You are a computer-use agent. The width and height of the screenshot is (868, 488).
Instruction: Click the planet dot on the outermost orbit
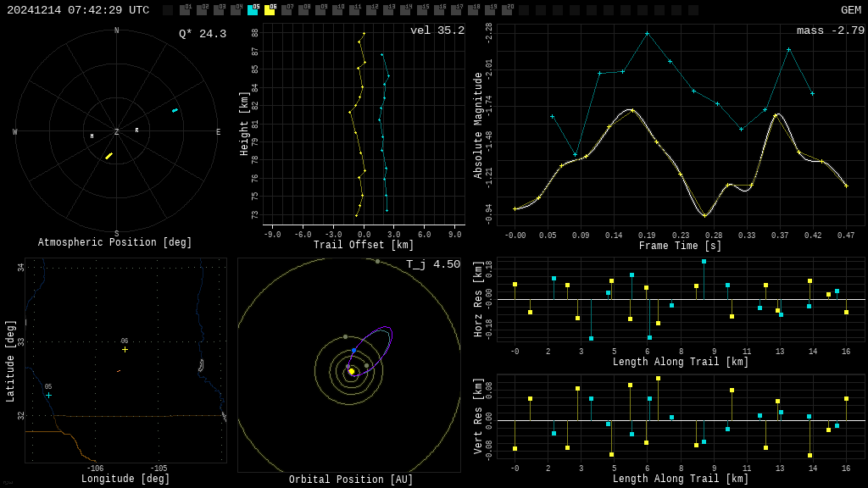click(x=377, y=261)
